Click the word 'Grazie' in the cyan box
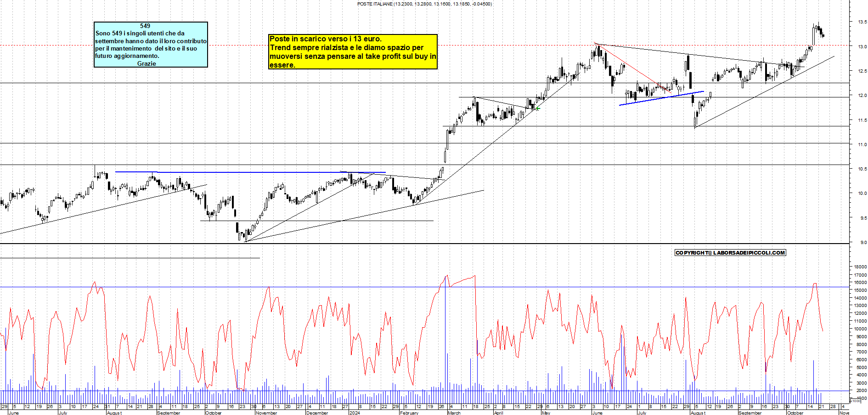The height and width of the screenshot is (415, 868). [147, 63]
